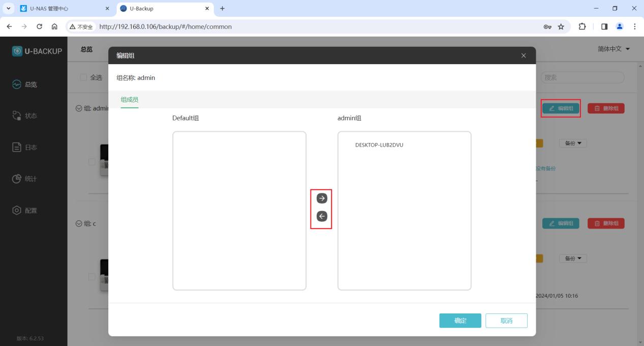Collapse the 组: c group expander

tap(79, 223)
